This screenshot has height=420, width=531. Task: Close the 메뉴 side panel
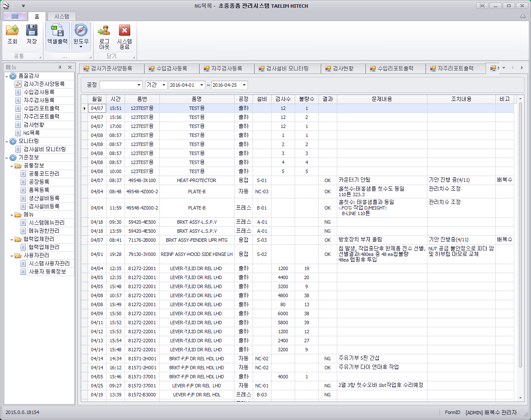[x=70, y=67]
